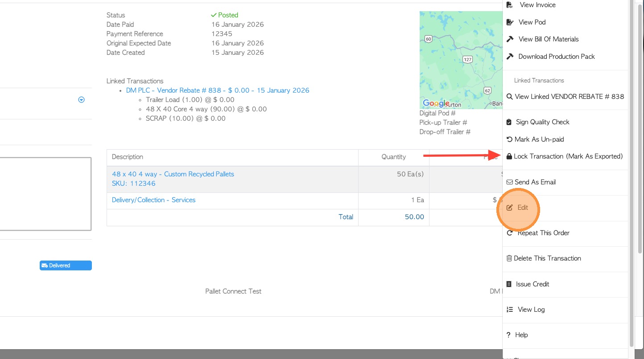Viewport: 644px width, 359px height.
Task: Click the SKU: 112346 link
Action: tap(134, 184)
